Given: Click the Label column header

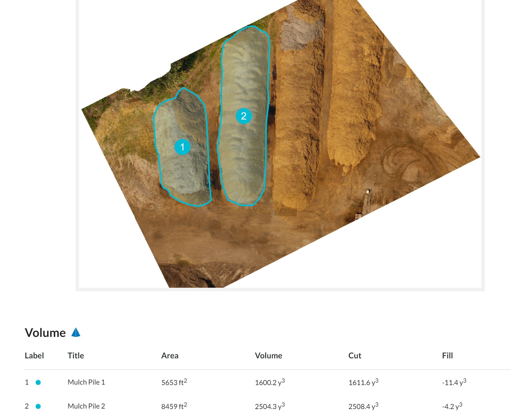Looking at the screenshot, I should tap(34, 355).
